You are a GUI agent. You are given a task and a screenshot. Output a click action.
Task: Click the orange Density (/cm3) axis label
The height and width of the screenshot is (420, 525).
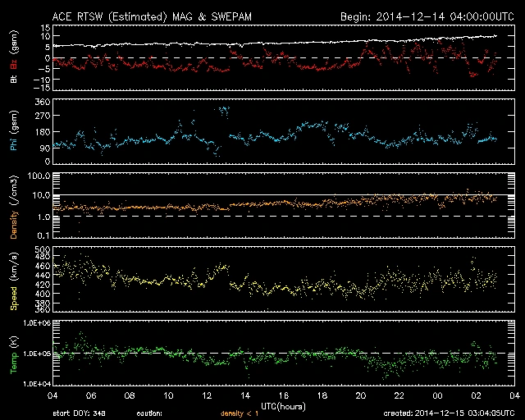point(14,211)
